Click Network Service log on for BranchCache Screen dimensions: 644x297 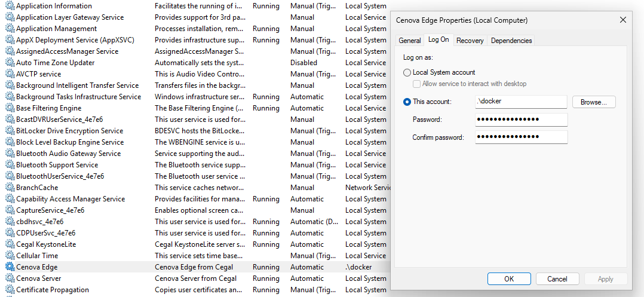[367, 188]
